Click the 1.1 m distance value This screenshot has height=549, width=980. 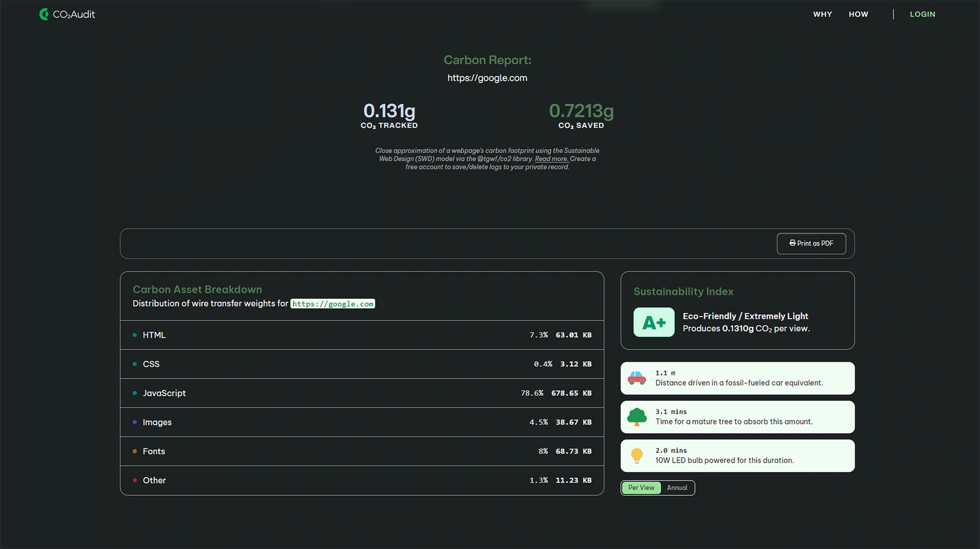(666, 373)
